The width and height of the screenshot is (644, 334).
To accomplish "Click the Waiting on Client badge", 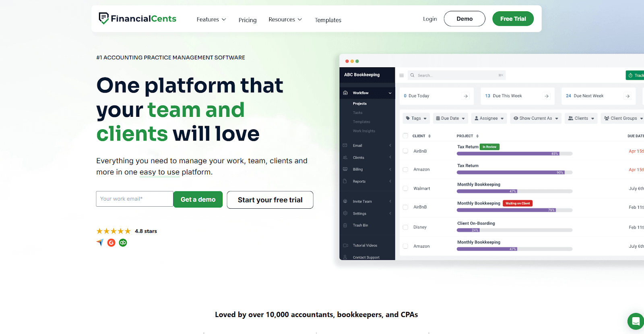I will point(518,203).
